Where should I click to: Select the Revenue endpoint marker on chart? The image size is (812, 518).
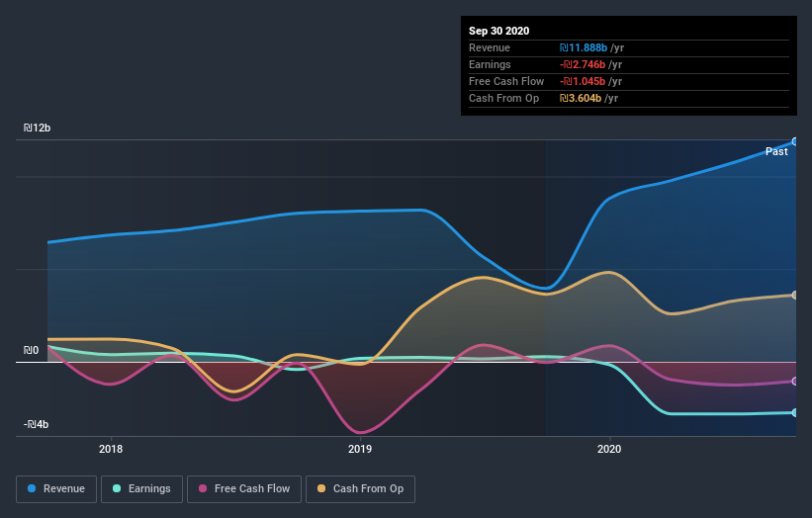[x=795, y=141]
